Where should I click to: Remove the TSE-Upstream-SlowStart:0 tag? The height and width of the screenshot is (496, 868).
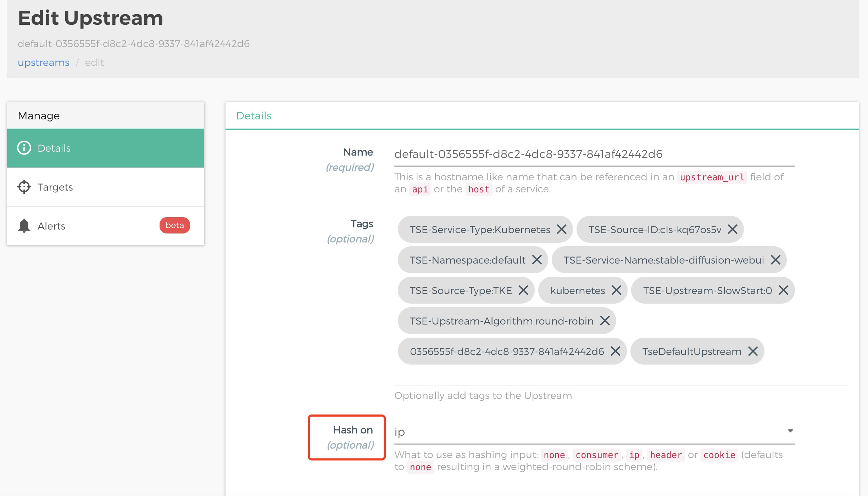(783, 291)
